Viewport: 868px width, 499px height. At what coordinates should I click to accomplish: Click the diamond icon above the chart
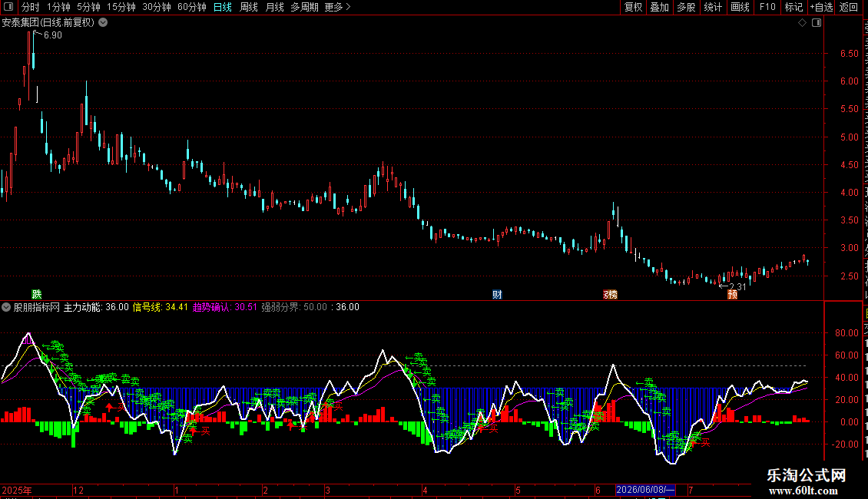802,23
